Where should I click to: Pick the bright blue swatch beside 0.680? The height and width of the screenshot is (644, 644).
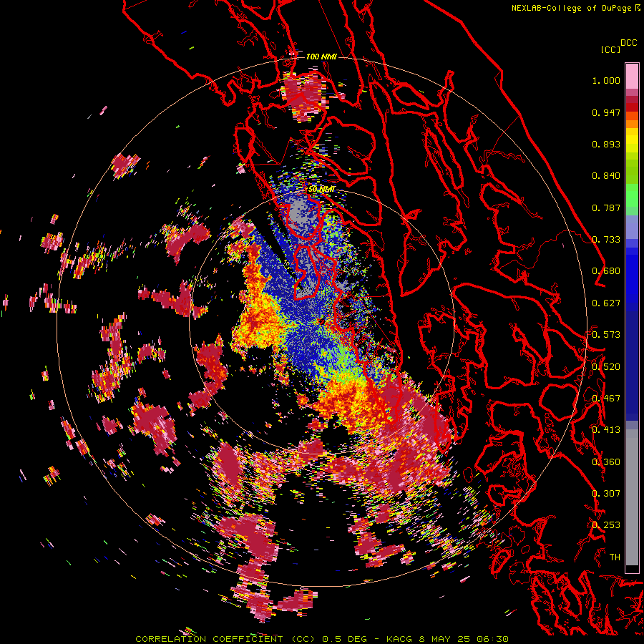click(x=632, y=275)
